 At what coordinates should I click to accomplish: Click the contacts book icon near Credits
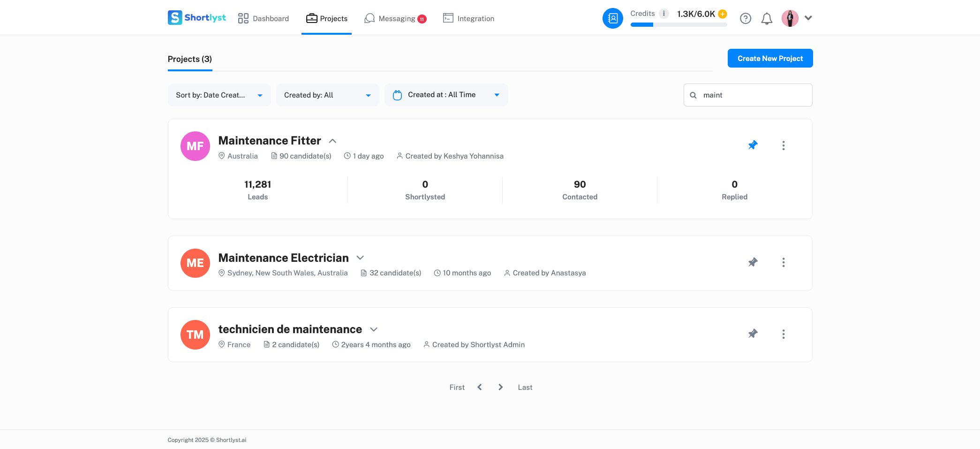612,18
